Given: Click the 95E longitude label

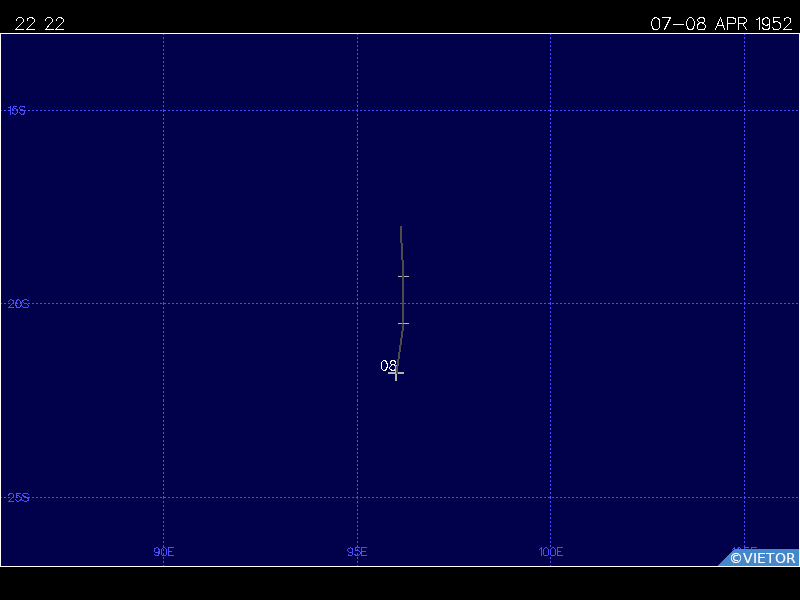Looking at the screenshot, I should coord(357,552).
